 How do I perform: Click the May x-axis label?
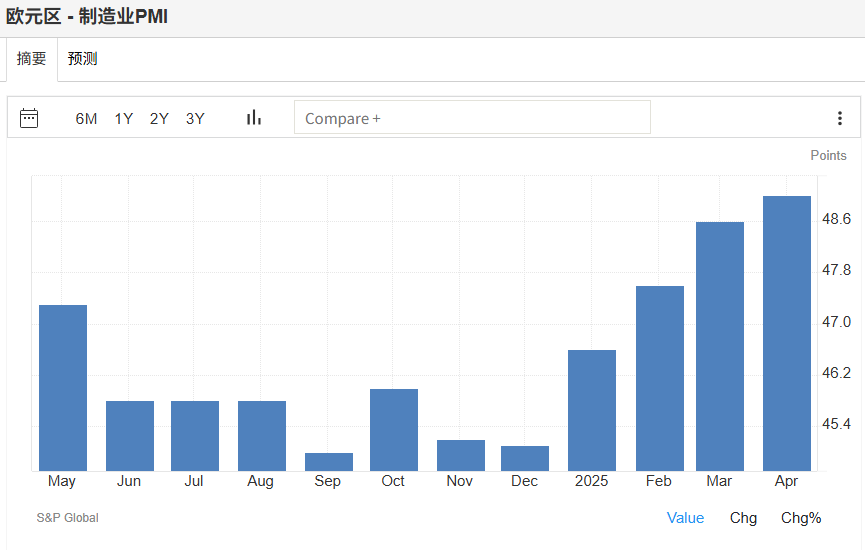click(62, 481)
